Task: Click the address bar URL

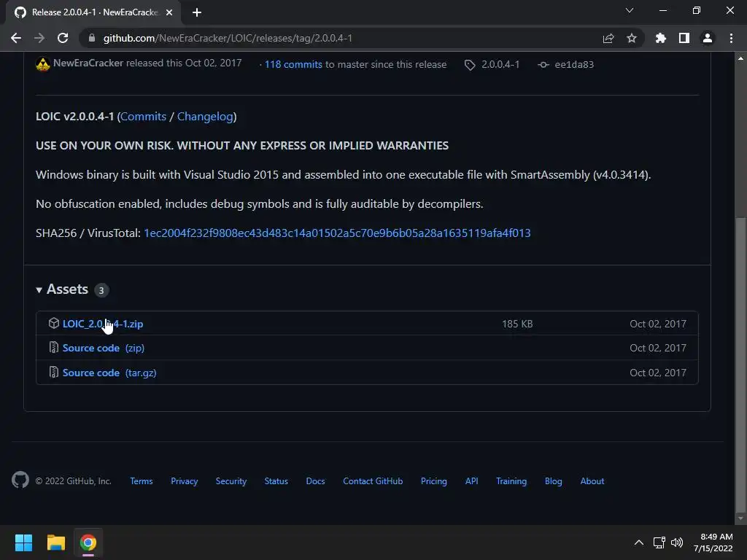Action: [228, 38]
